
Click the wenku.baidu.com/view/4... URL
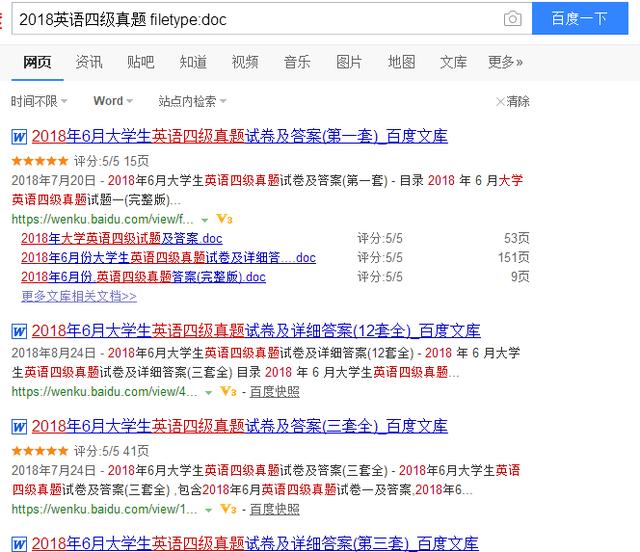pos(104,392)
